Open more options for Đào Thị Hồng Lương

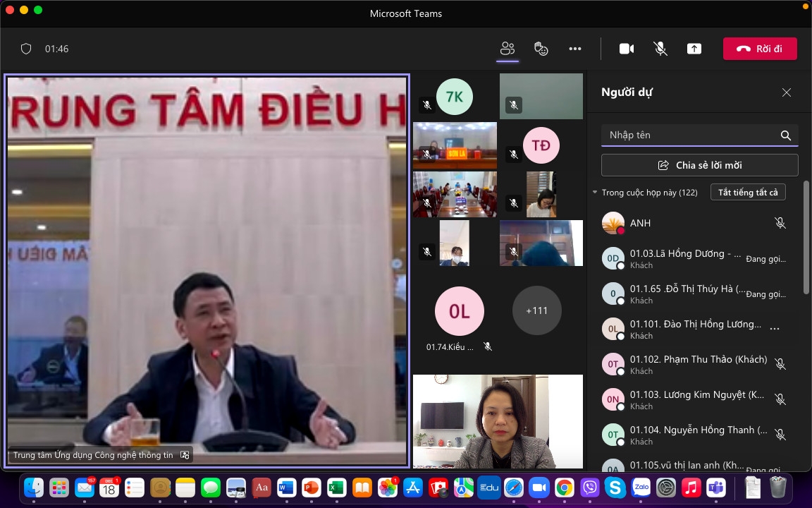pos(775,329)
